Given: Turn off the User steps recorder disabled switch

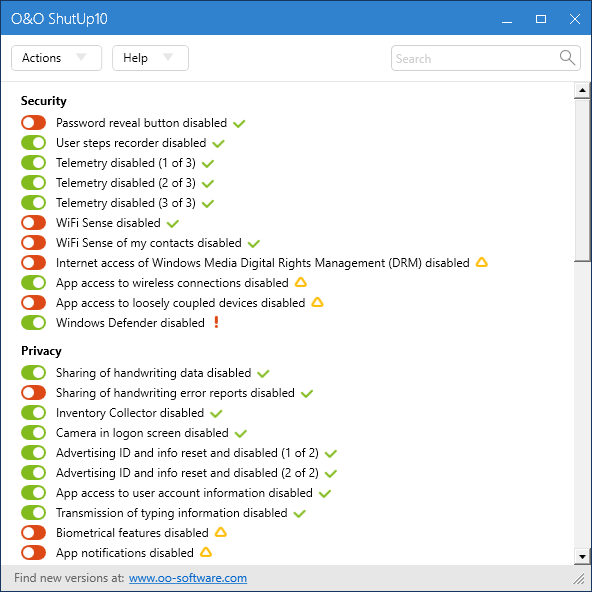Looking at the screenshot, I should [x=34, y=143].
